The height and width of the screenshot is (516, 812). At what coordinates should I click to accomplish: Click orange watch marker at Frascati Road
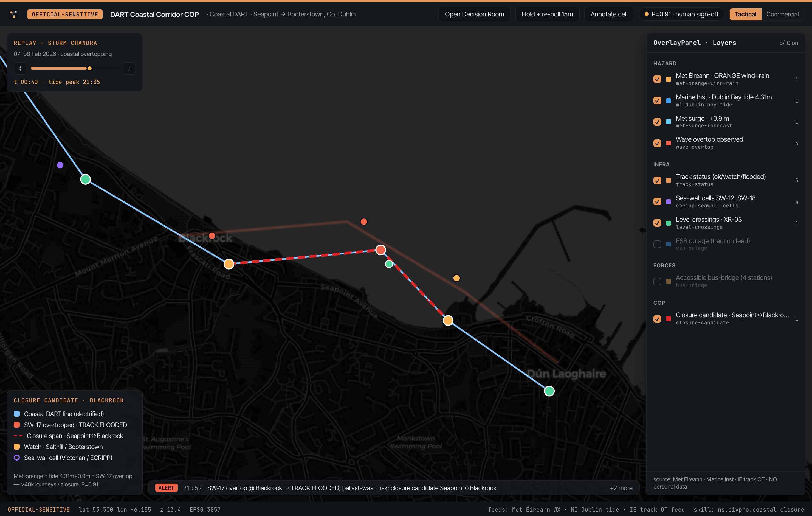[229, 264]
